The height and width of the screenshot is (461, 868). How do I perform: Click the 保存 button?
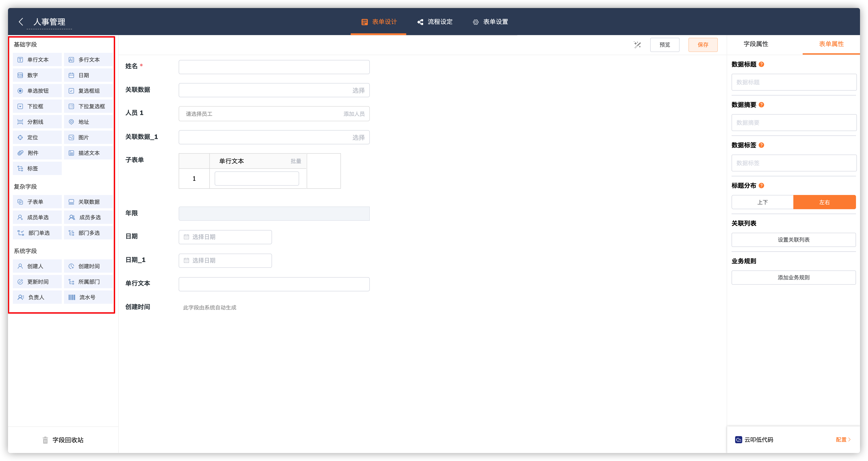click(702, 45)
